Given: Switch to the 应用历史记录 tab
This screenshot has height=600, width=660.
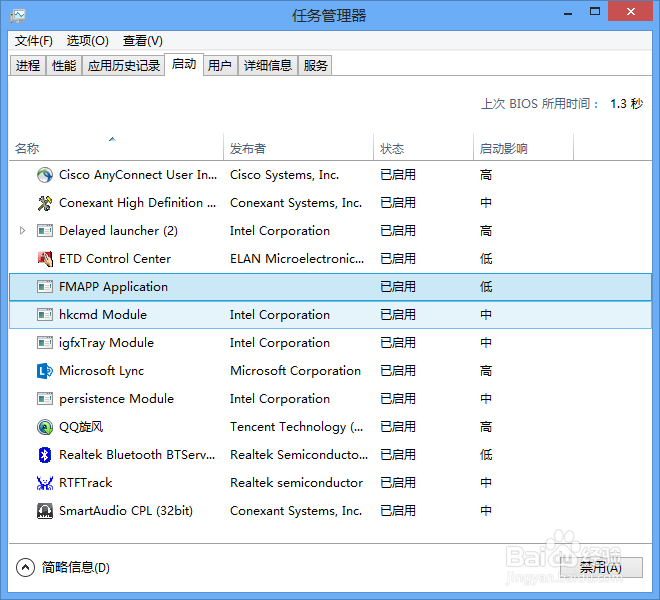Looking at the screenshot, I should [123, 66].
